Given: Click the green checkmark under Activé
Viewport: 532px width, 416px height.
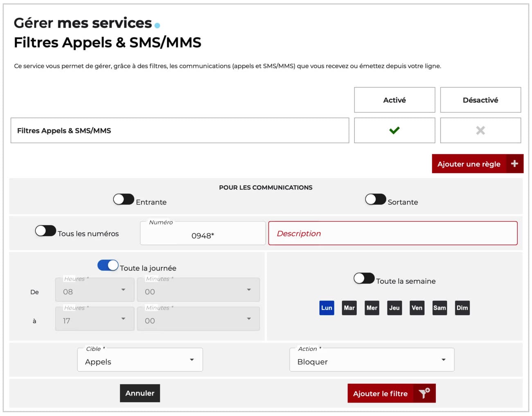Looking at the screenshot, I should click(394, 130).
